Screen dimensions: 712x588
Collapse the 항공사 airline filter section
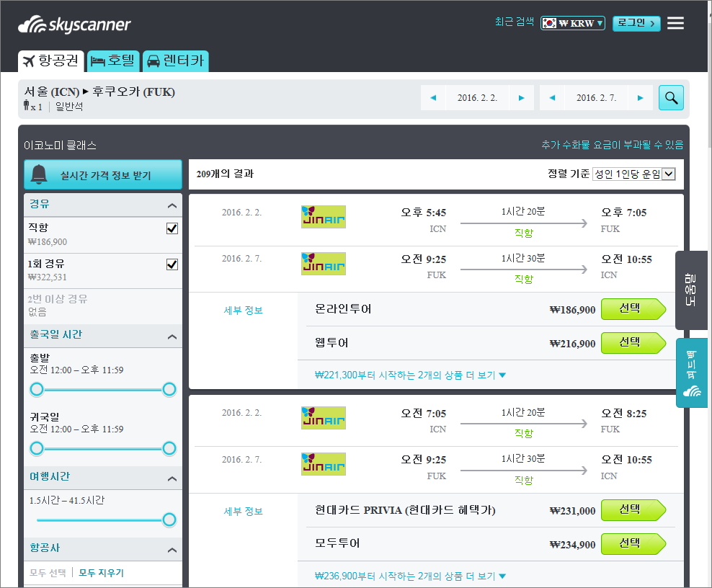(172, 551)
